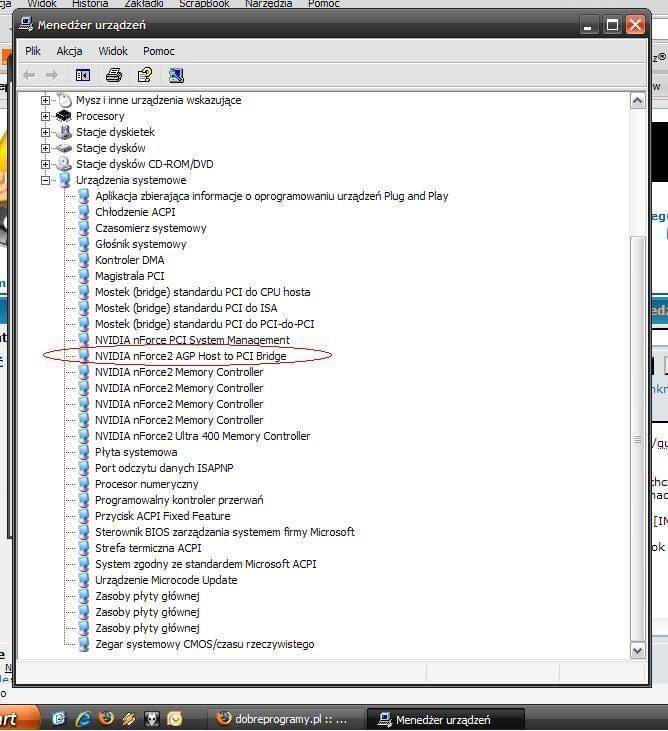Click the scroll up arrow of device list
The width and height of the screenshot is (668, 731).
(x=638, y=101)
